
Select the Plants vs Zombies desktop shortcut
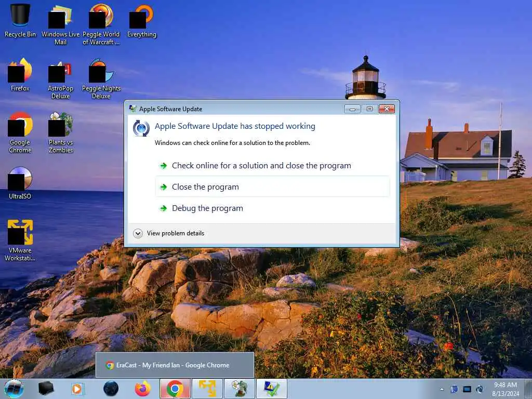point(61,132)
